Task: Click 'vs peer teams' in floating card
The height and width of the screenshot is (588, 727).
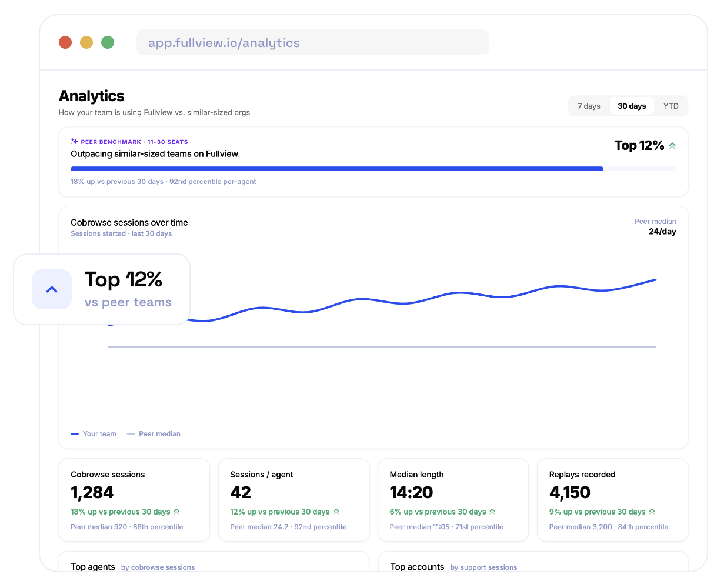Action: (128, 302)
